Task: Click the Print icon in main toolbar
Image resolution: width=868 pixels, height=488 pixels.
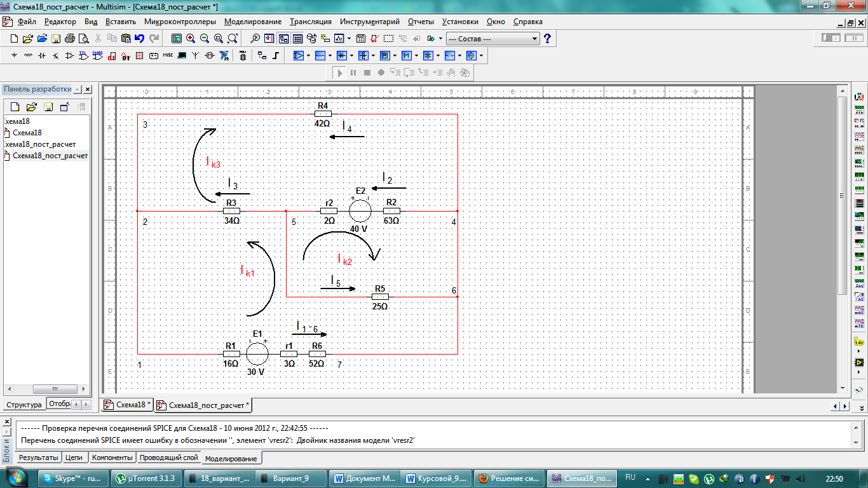Action: (70, 38)
